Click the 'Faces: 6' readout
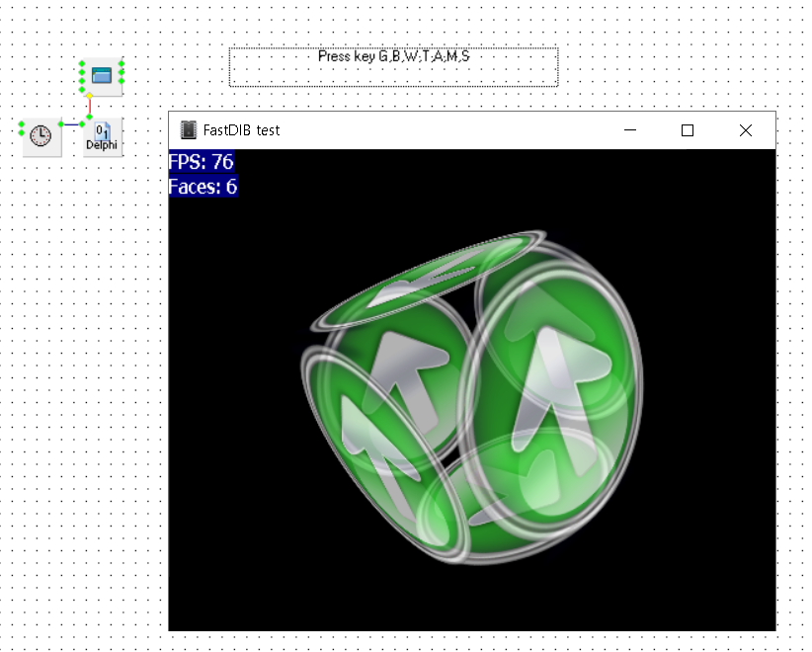Screen dimensions: 812x652 click(x=203, y=187)
